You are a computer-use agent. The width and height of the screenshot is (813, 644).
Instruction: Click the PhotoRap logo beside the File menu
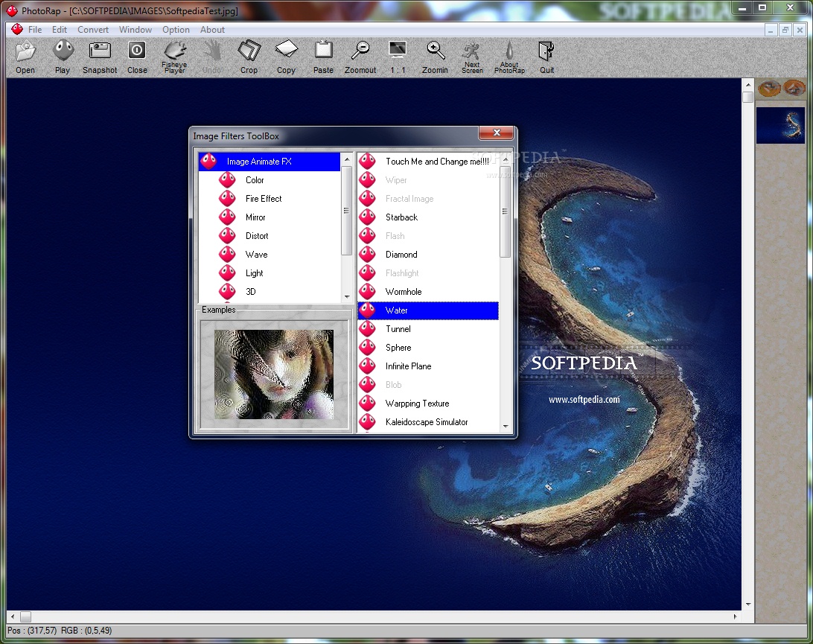click(x=17, y=29)
